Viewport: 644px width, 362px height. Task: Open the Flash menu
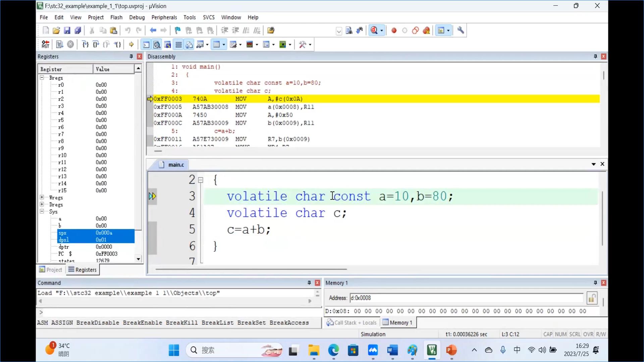pos(116,17)
